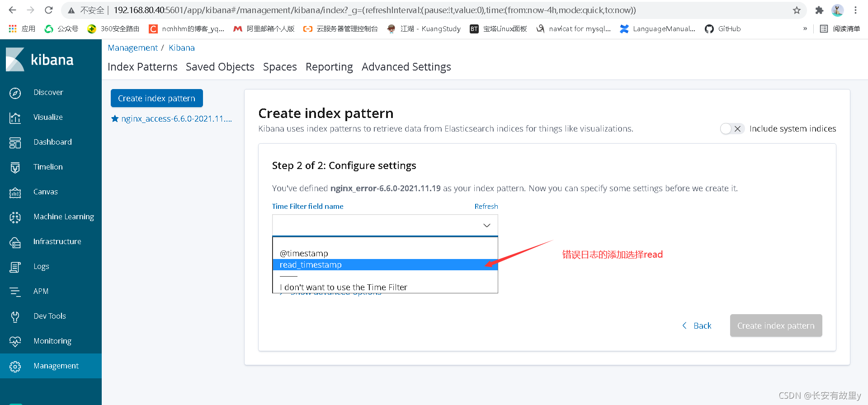Open nginx_access-6.6.0-2021.11 index pattern
Image resolution: width=868 pixels, height=405 pixels.
pyautogui.click(x=176, y=119)
